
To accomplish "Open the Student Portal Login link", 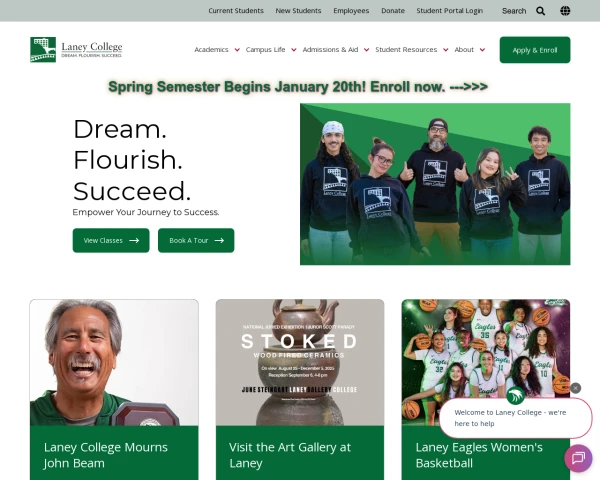I will pyautogui.click(x=450, y=11).
